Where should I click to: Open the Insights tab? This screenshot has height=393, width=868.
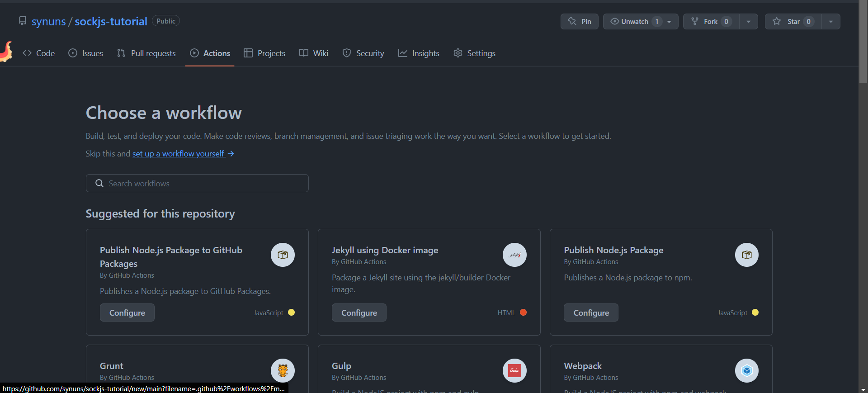click(419, 53)
